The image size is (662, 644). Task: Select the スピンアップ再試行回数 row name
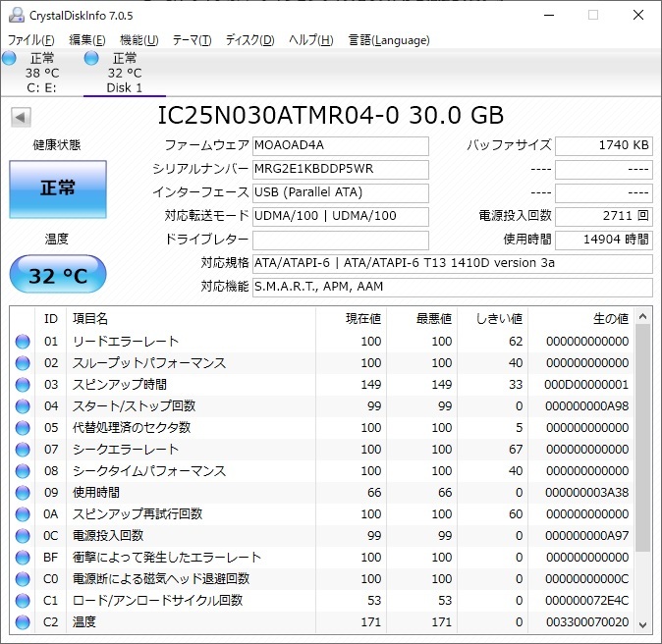click(x=138, y=514)
